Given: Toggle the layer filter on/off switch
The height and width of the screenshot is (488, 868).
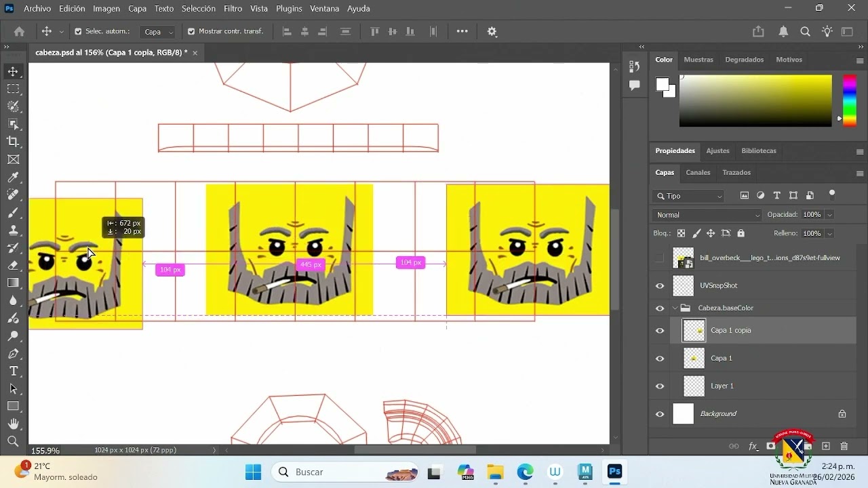Looking at the screenshot, I should pos(832,195).
